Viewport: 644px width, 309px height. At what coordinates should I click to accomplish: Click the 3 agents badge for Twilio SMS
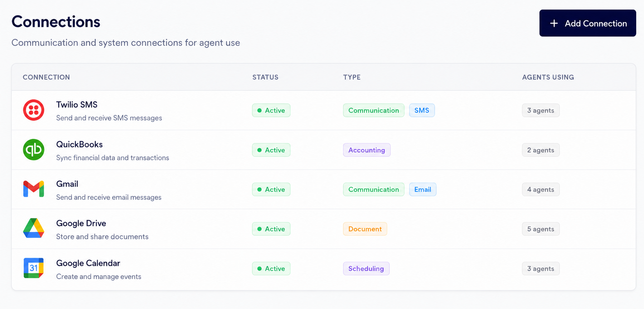540,110
